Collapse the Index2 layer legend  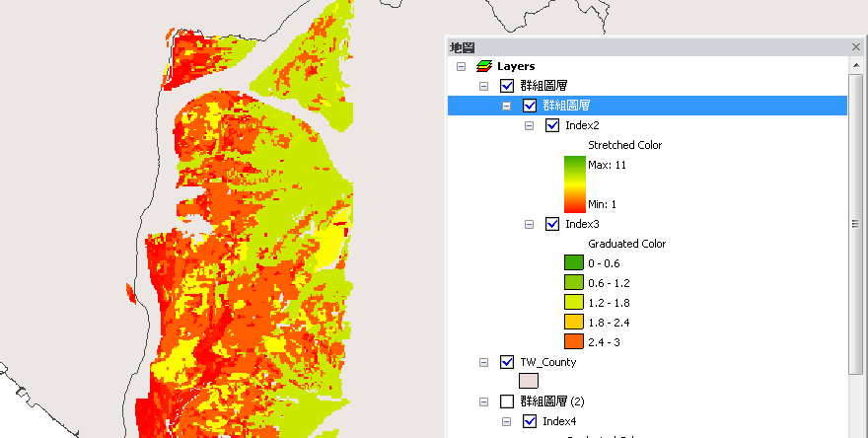529,125
